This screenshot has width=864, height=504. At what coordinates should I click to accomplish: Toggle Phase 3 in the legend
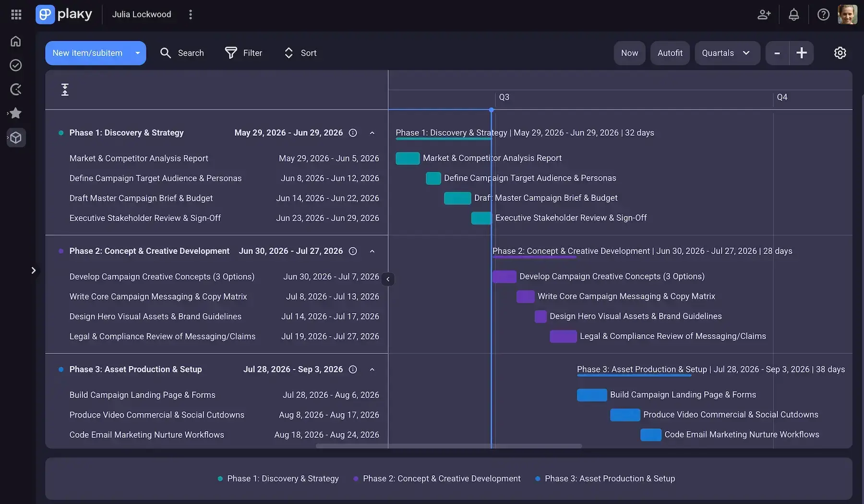pos(605,479)
